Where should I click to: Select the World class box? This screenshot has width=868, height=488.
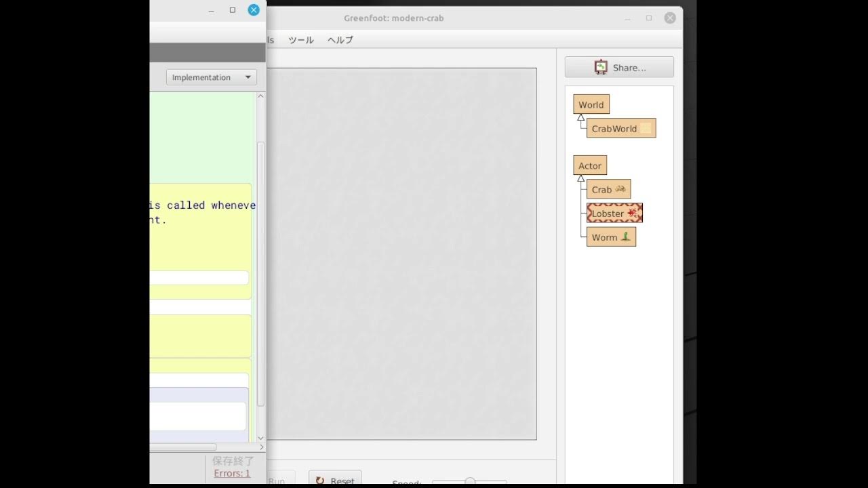click(x=591, y=104)
